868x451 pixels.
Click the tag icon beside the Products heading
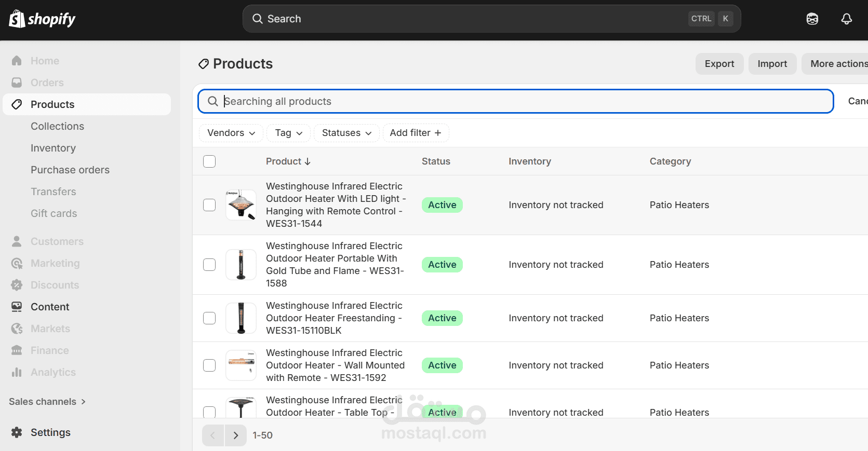[204, 64]
